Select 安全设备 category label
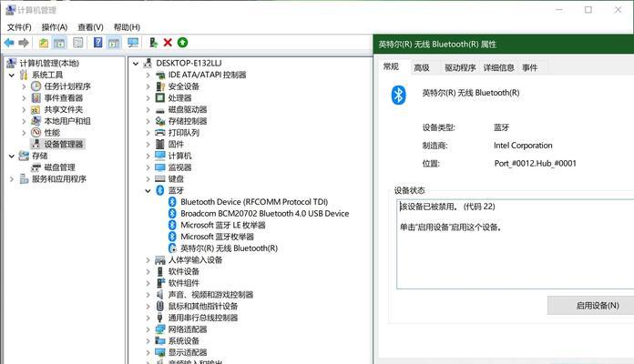Screen dimensions: 634x364 [x=184, y=86]
